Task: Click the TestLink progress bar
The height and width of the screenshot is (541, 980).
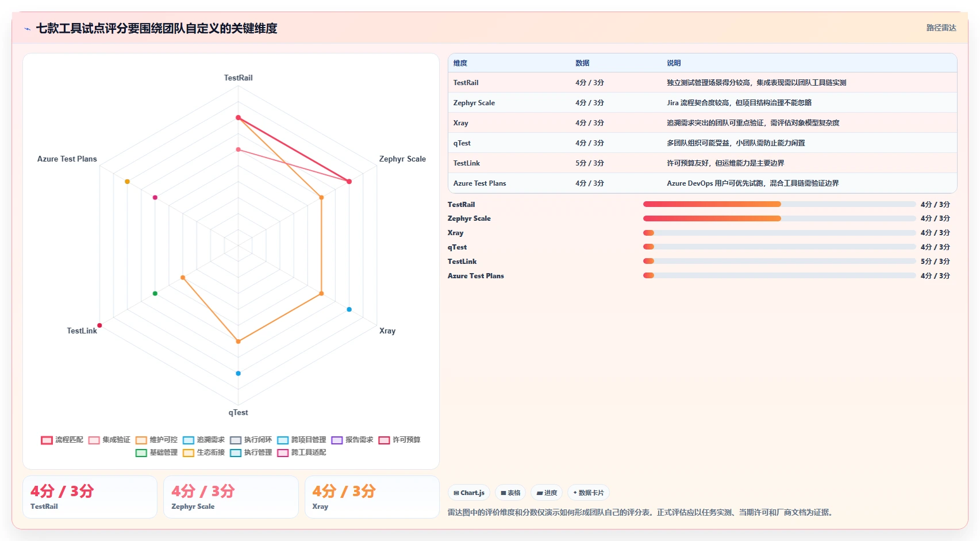Action: [x=779, y=261]
